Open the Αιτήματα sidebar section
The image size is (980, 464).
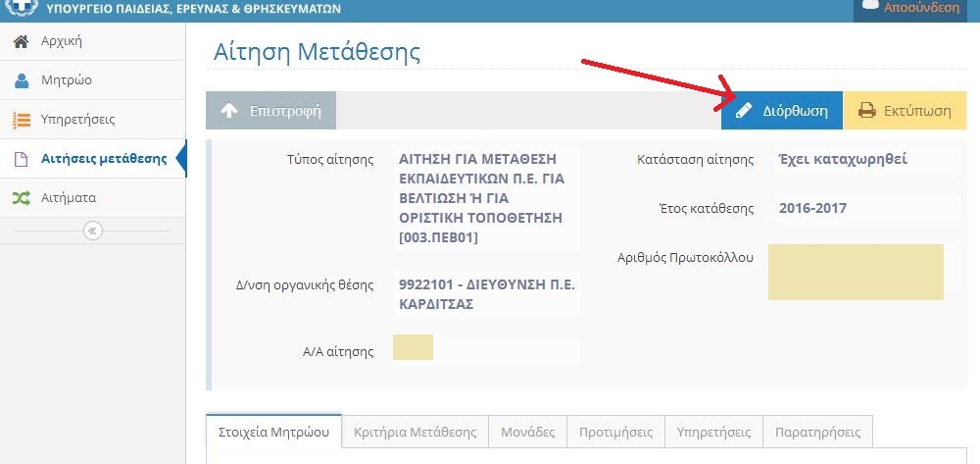(x=68, y=198)
